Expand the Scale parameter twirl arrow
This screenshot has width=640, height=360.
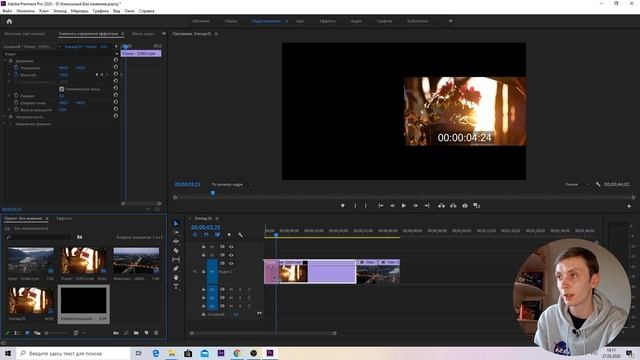click(9, 75)
